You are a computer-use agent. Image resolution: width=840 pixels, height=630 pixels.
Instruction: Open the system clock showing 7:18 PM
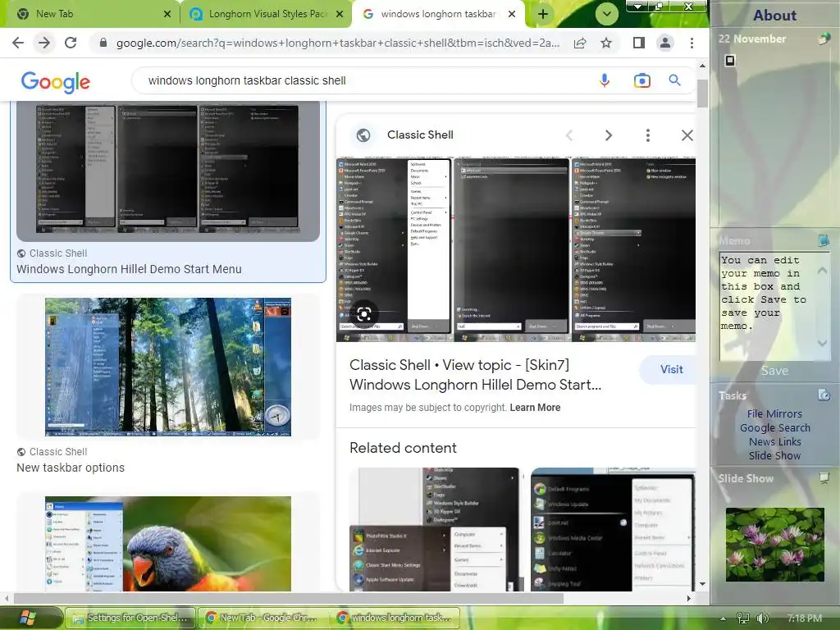pyautogui.click(x=804, y=619)
